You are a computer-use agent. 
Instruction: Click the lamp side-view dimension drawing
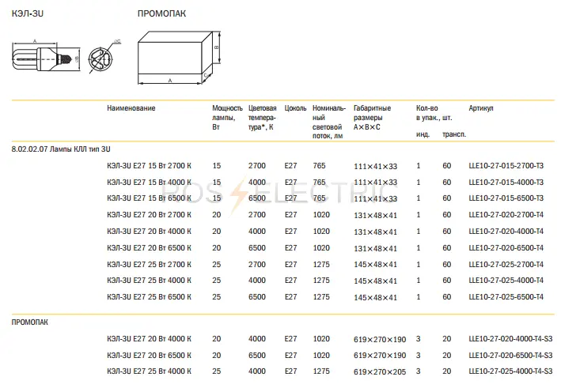(x=46, y=55)
